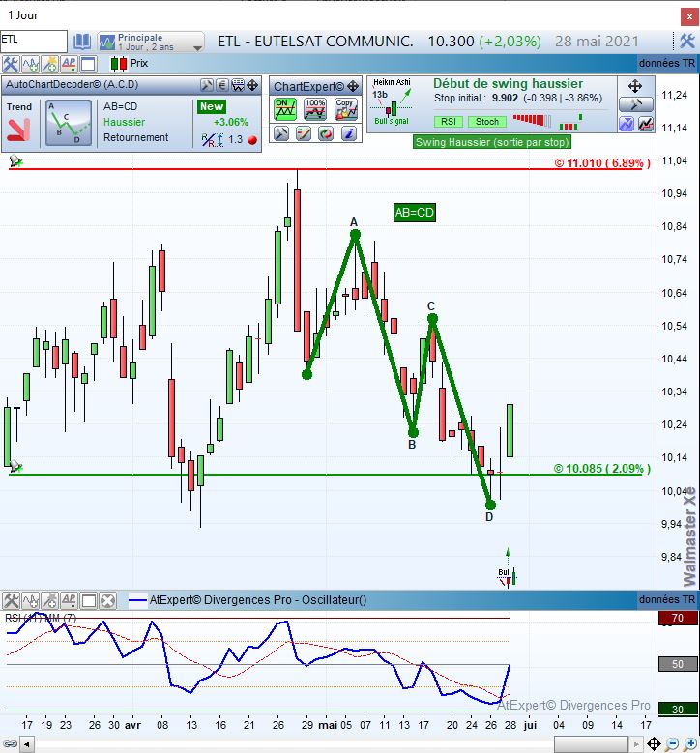Toggle the ChartExpert 100% lines button
The width and height of the screenshot is (700, 753).
click(x=315, y=109)
